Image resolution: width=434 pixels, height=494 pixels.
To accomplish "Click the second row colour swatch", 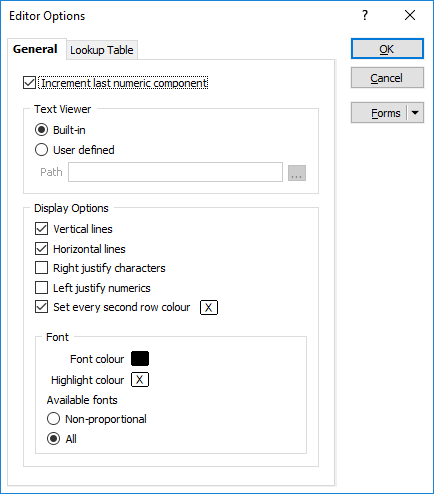I will click(x=209, y=307).
